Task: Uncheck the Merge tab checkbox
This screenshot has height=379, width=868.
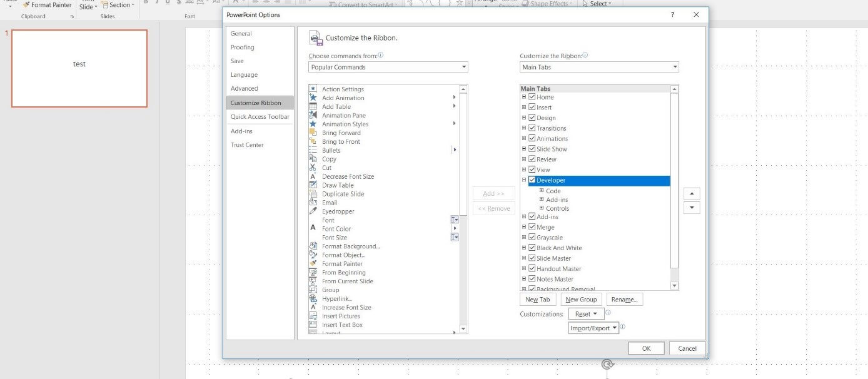Action: (532, 227)
